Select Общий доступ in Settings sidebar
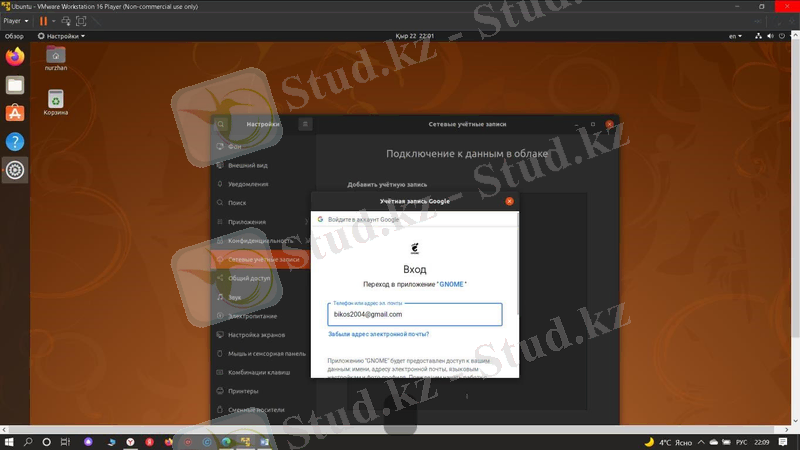Viewport: 800px width, 450px height. tap(261, 279)
